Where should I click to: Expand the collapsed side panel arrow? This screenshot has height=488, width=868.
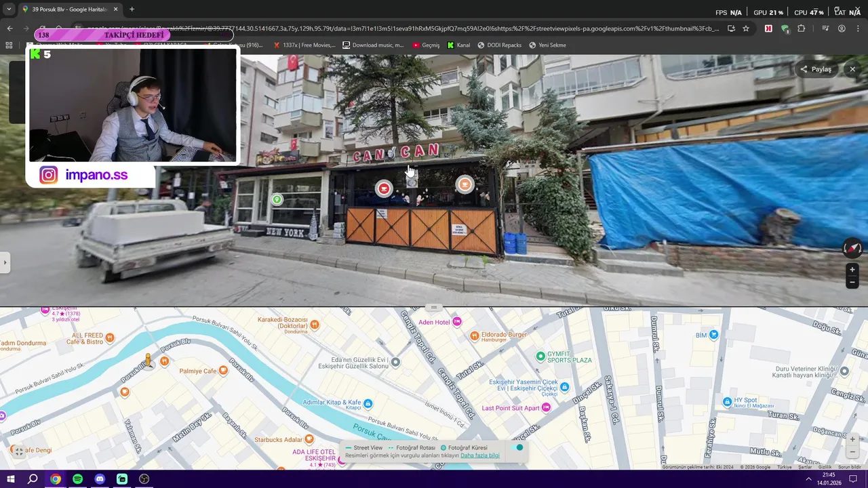(5, 262)
